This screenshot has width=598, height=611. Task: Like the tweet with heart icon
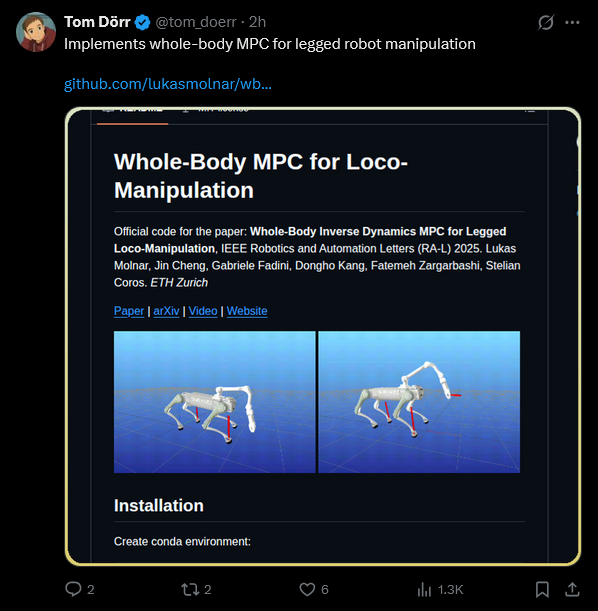(307, 589)
